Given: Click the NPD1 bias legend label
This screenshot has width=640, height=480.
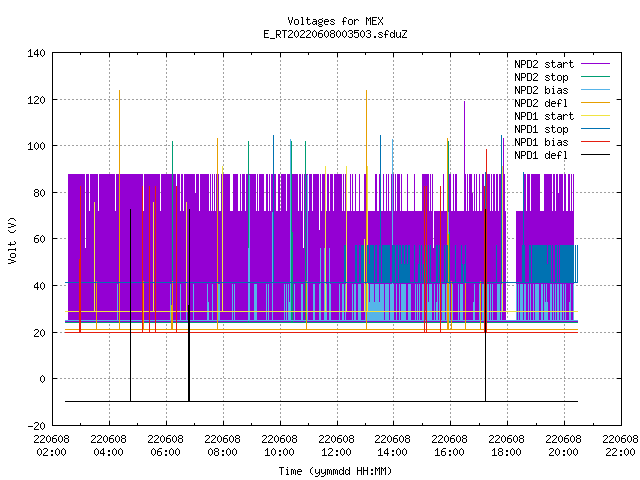Looking at the screenshot, I should [541, 142].
